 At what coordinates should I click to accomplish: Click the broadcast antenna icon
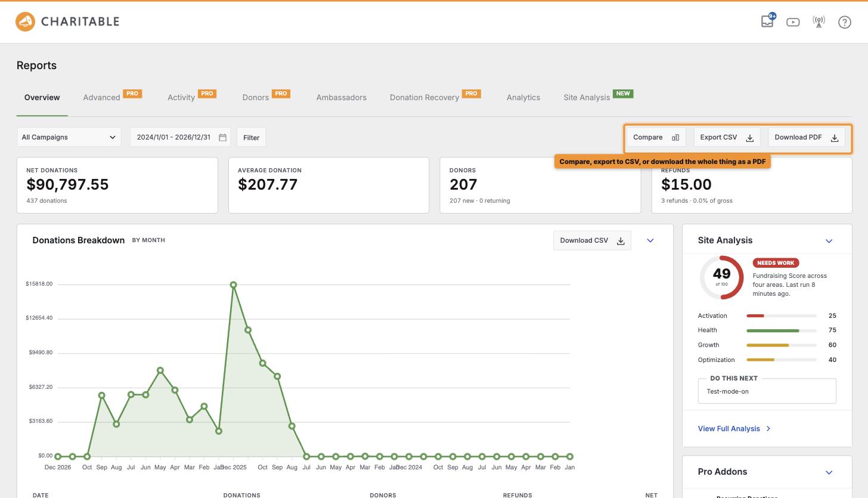tap(819, 22)
